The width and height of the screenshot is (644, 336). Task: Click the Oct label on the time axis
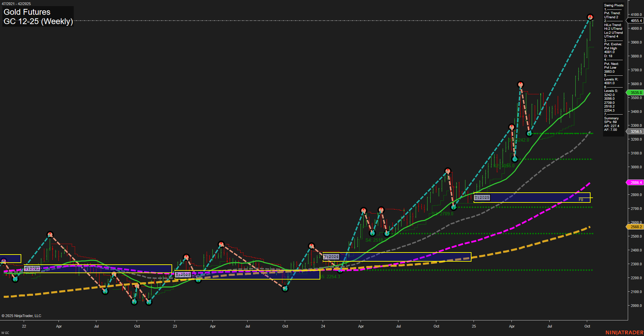pos(588,327)
